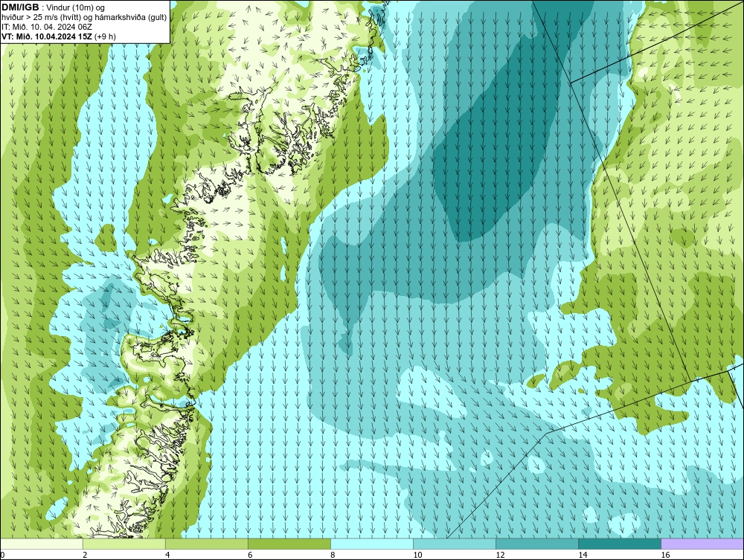This screenshot has width=744, height=560.
Task: Click the legend label '6'
Action: pos(250,555)
